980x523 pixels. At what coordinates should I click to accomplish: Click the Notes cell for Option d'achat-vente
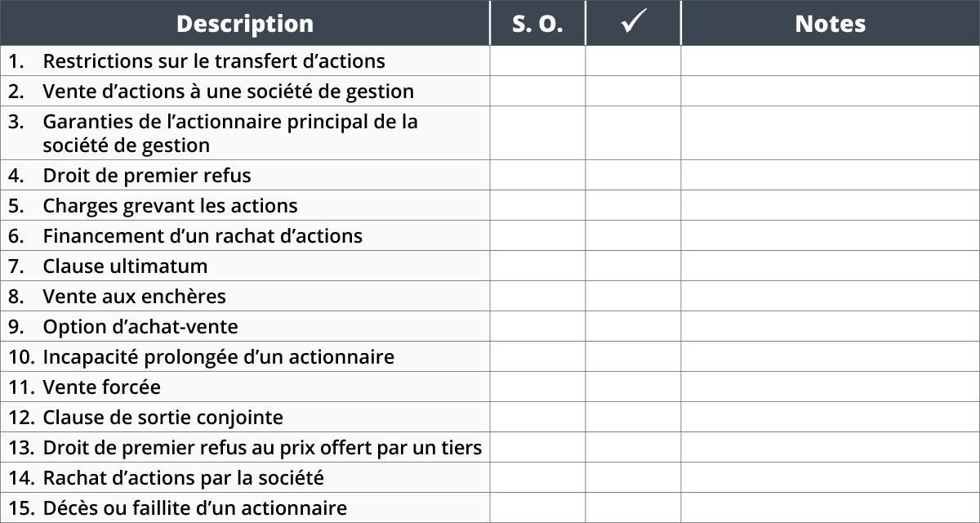click(x=831, y=326)
